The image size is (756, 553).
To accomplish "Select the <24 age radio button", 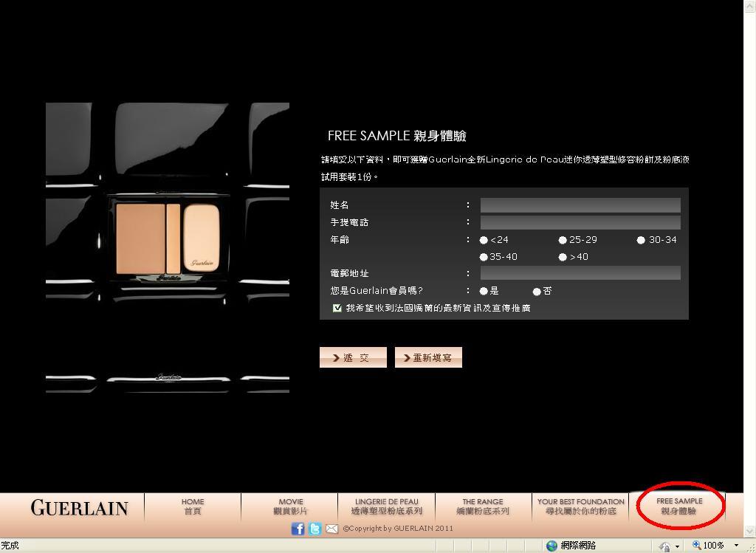I will click(x=484, y=240).
